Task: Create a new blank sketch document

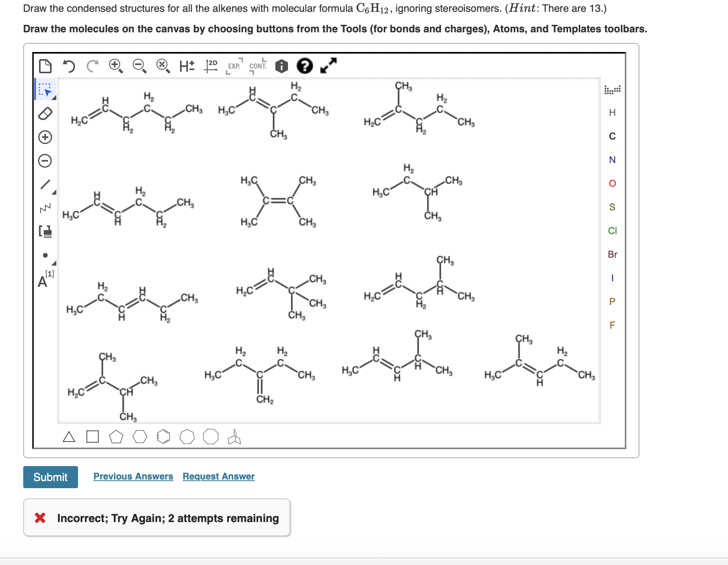Action: (x=45, y=66)
